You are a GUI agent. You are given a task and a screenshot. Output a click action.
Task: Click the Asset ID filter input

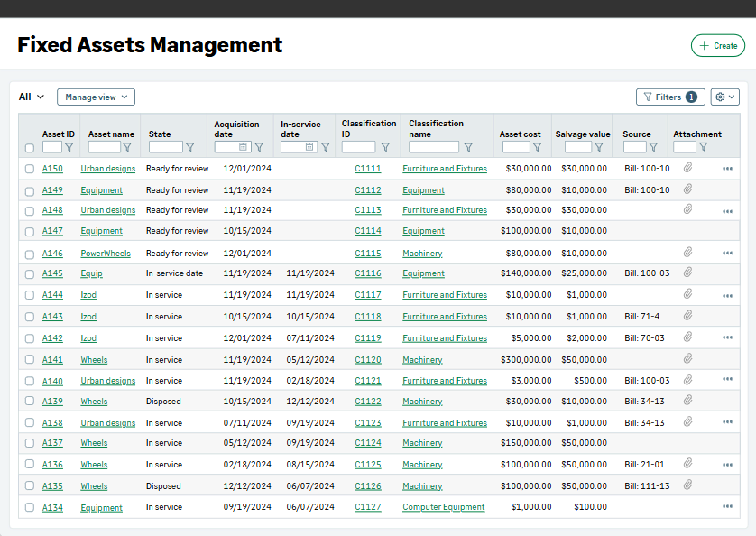click(x=52, y=147)
